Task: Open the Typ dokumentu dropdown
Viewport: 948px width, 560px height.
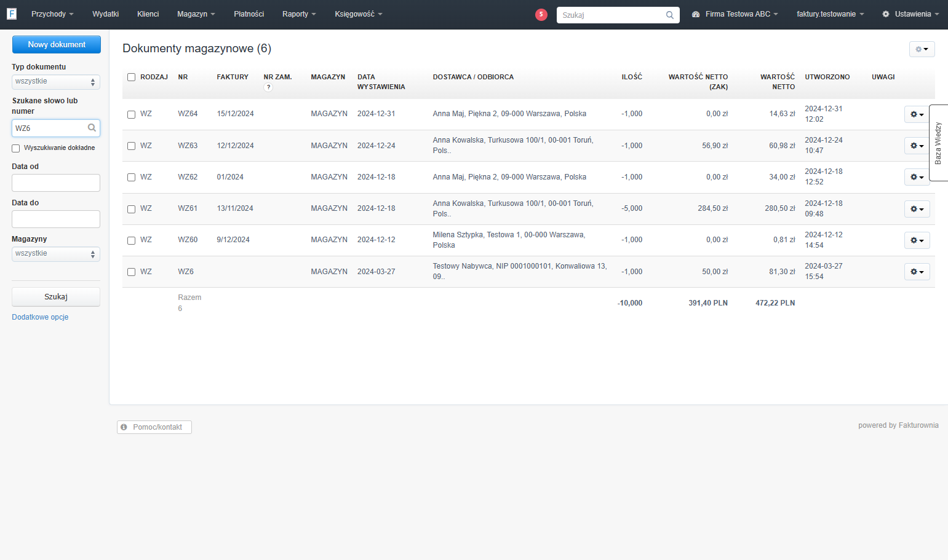Action: click(56, 82)
